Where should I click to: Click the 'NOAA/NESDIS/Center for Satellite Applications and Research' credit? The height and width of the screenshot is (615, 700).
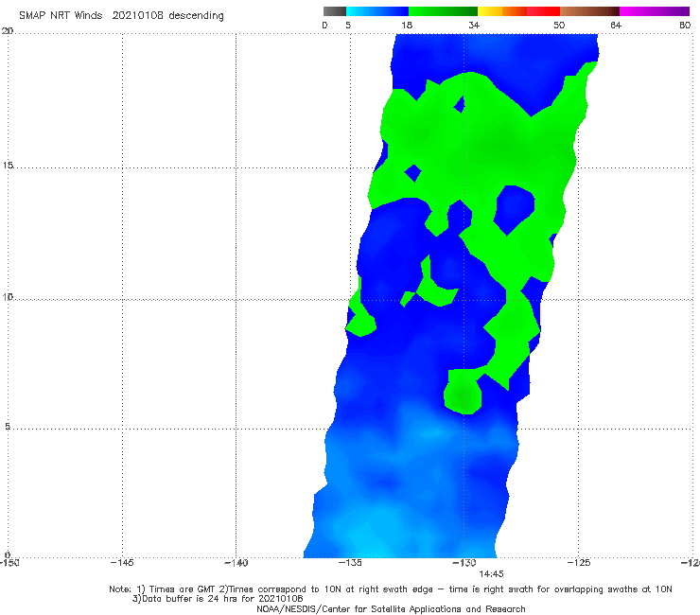pos(391,608)
